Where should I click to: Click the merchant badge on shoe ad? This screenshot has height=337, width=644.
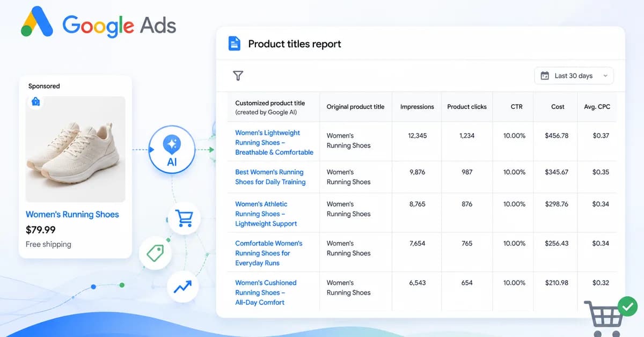36,101
